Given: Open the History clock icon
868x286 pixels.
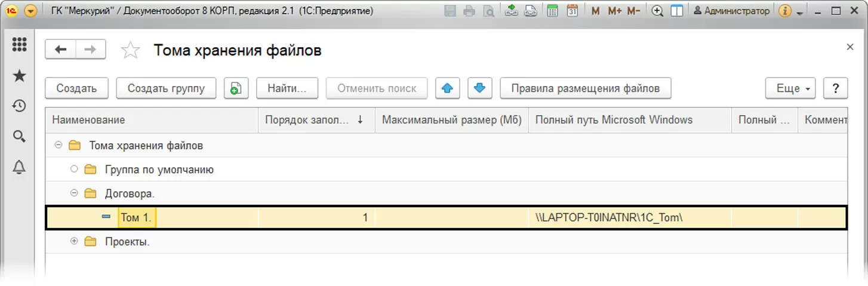Looking at the screenshot, I should click(19, 106).
